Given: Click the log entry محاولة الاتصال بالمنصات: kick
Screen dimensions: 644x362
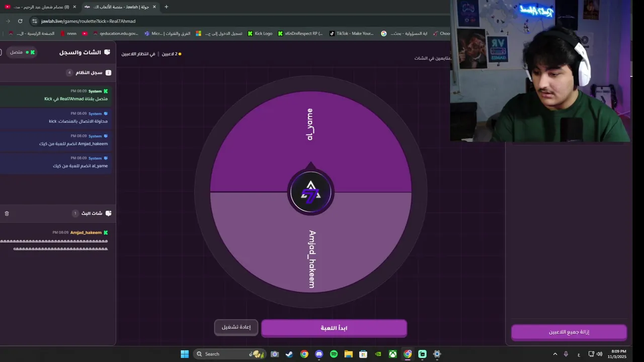Looking at the screenshot, I should click(56, 118).
